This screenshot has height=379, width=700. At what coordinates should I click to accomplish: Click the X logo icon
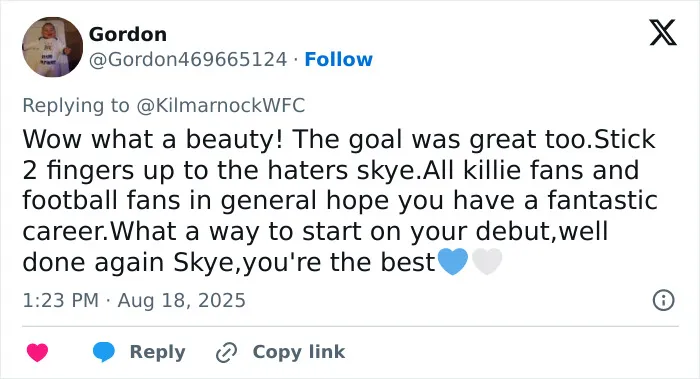pos(663,33)
